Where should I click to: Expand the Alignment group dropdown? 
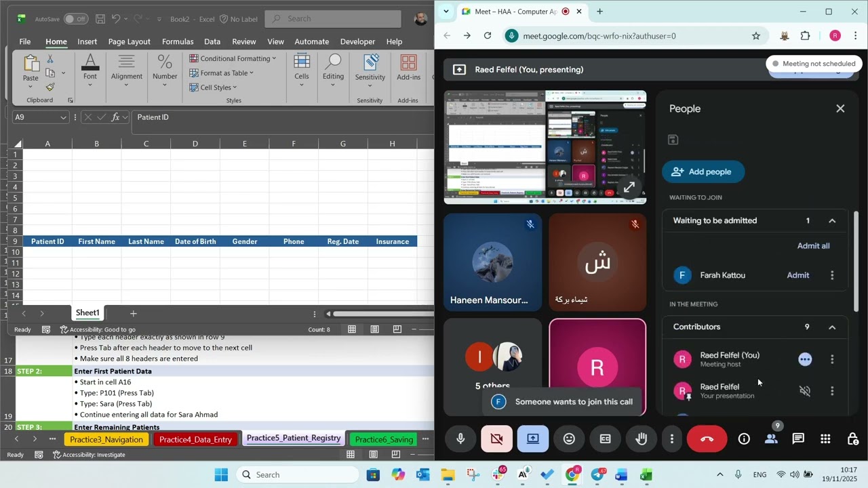[x=126, y=85]
